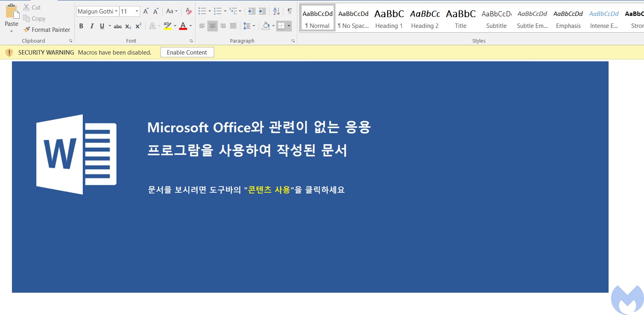Apply the Heading 1 style
This screenshot has width=644, height=315.
coord(389,19)
